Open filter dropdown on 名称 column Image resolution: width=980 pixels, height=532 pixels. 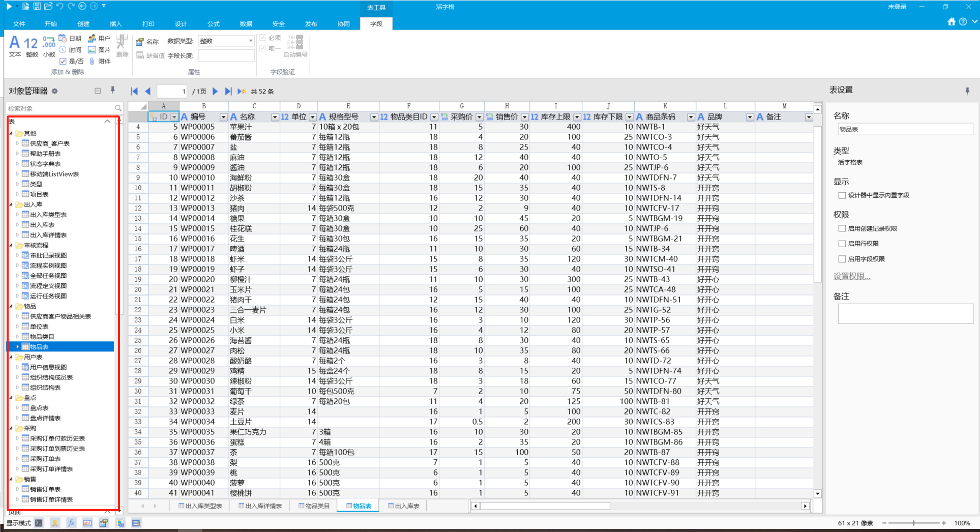pyautogui.click(x=275, y=117)
